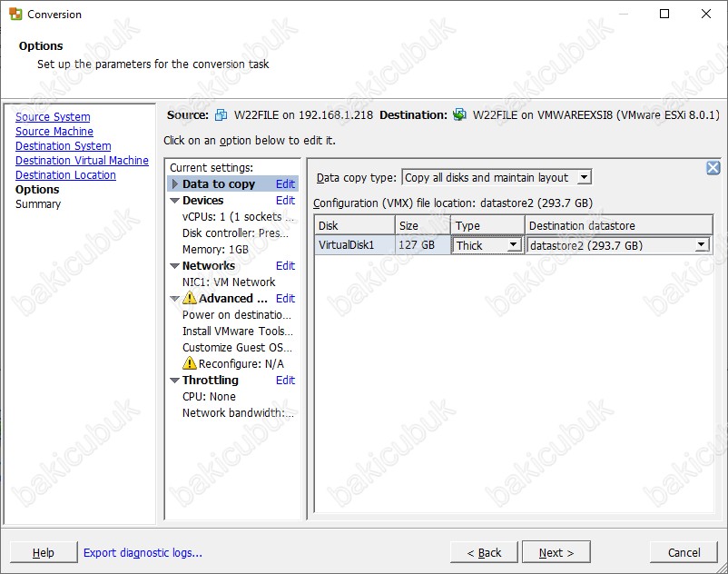Select the Power on destination line
The height and width of the screenshot is (574, 728).
pos(237,315)
